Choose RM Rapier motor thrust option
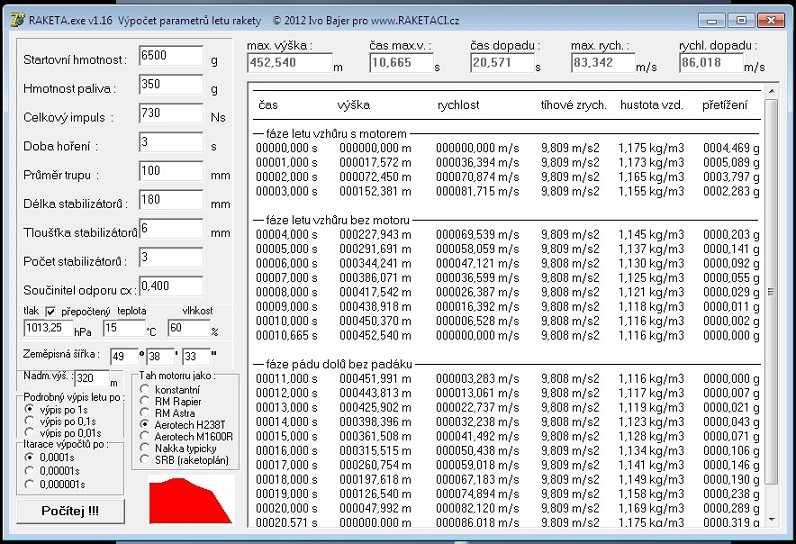This screenshot has width=796, height=544. pyautogui.click(x=145, y=400)
